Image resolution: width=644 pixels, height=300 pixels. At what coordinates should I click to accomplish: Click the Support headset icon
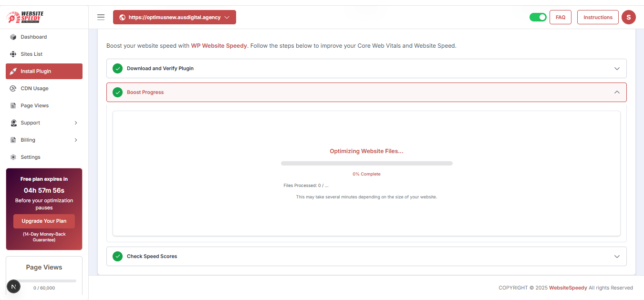tap(13, 123)
